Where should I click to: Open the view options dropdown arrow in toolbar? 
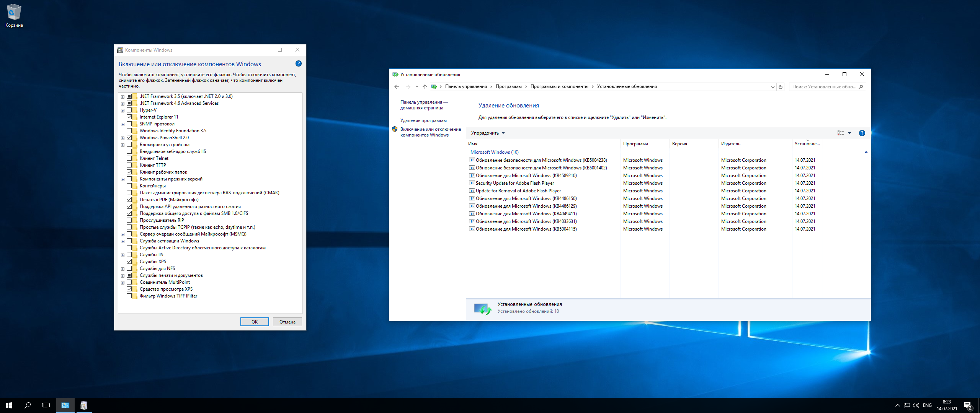pos(849,133)
